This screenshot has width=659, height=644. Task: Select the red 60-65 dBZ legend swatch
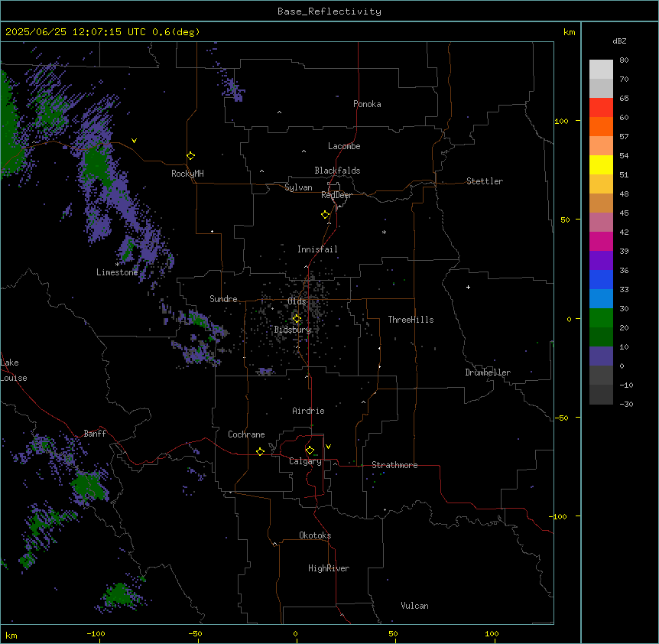[x=601, y=108]
